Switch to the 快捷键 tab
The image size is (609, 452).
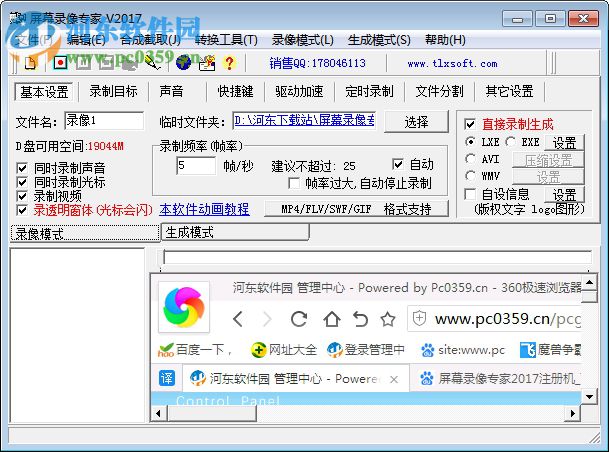click(235, 91)
